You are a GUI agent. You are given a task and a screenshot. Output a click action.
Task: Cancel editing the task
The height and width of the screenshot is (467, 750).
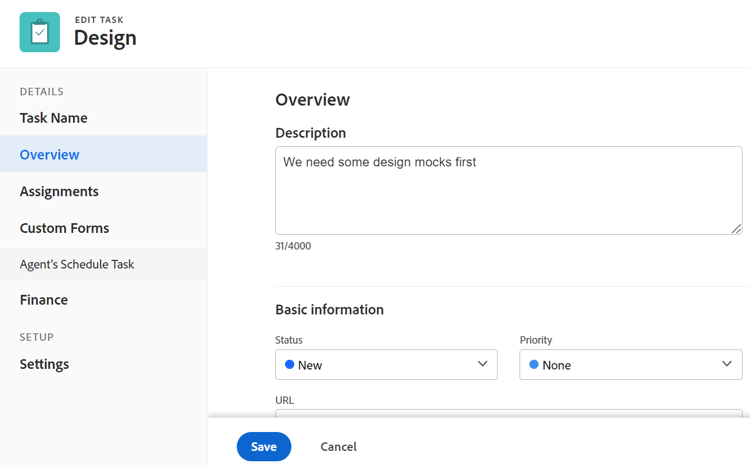click(339, 446)
